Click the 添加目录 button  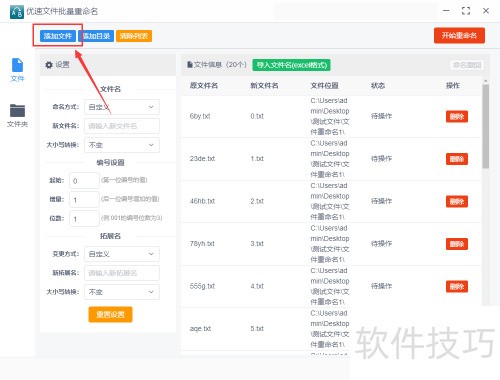[x=96, y=36]
